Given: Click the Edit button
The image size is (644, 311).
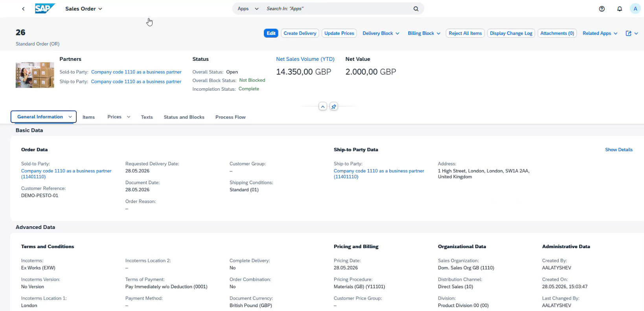Looking at the screenshot, I should point(271,33).
